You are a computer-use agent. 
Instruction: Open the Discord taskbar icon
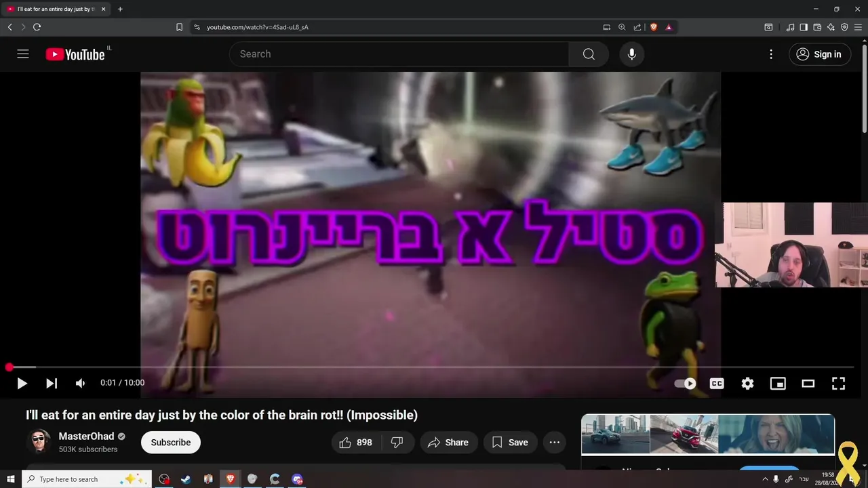pyautogui.click(x=297, y=479)
